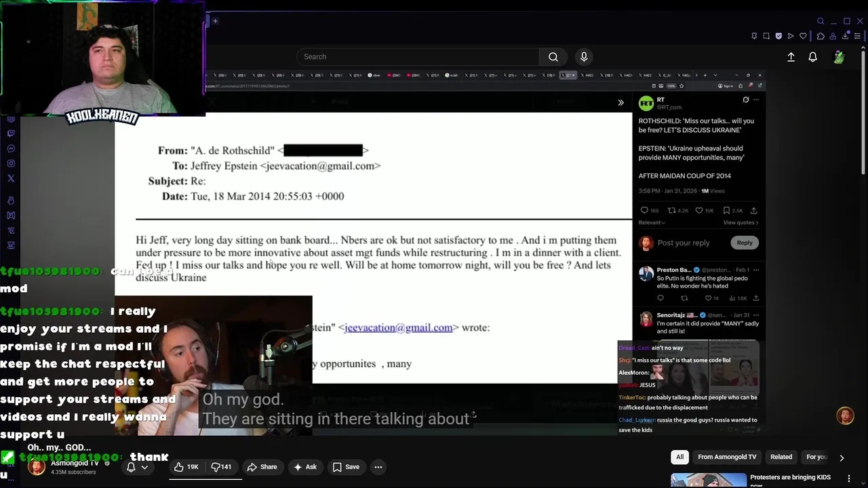Open Opera browser search tabs icon
Screen dimensions: 868x488
(x=821, y=21)
